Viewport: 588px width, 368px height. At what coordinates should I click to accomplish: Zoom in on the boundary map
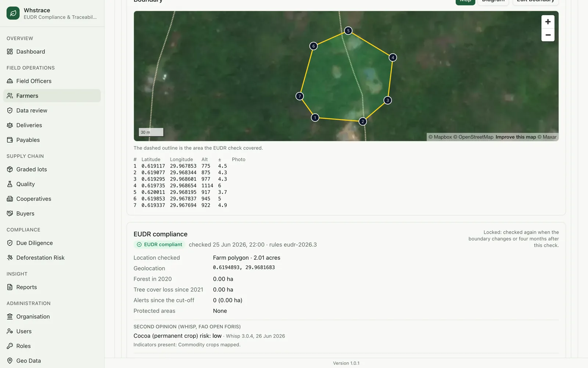click(548, 22)
